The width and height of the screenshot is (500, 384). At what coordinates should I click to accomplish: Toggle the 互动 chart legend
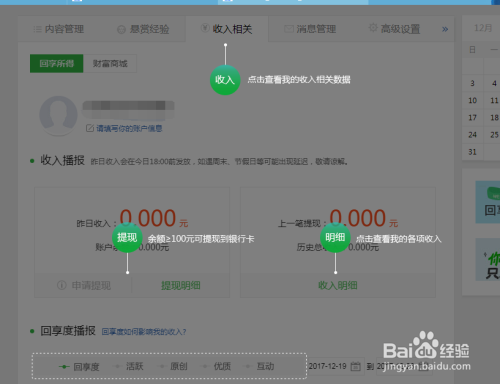pyautogui.click(x=260, y=366)
